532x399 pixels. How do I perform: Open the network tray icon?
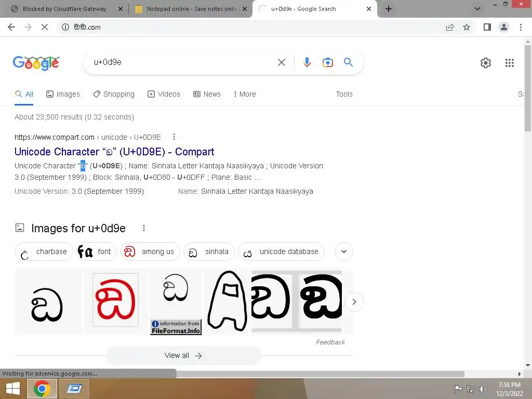tap(471, 389)
